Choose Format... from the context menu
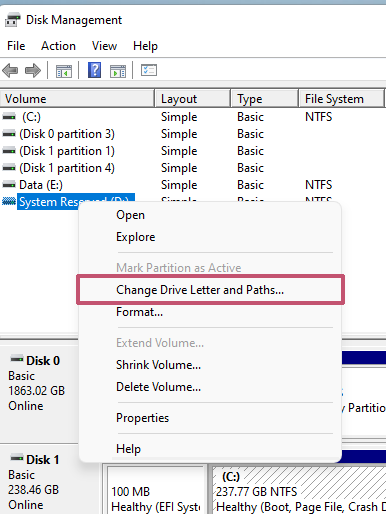 click(210, 312)
